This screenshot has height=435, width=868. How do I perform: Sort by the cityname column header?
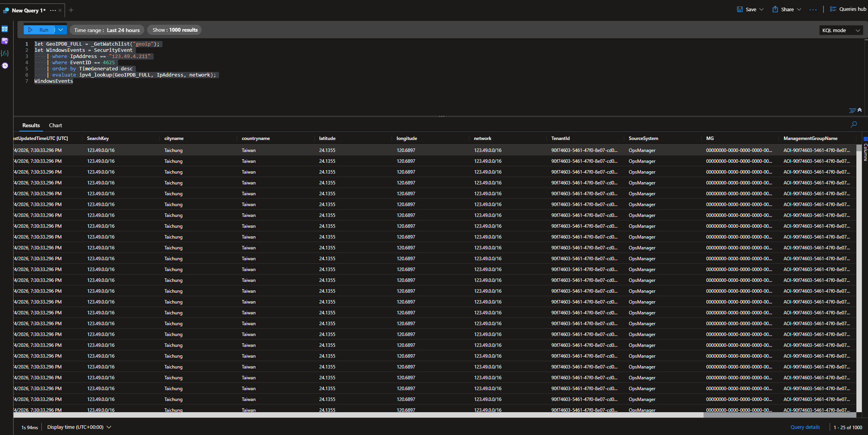(174, 138)
